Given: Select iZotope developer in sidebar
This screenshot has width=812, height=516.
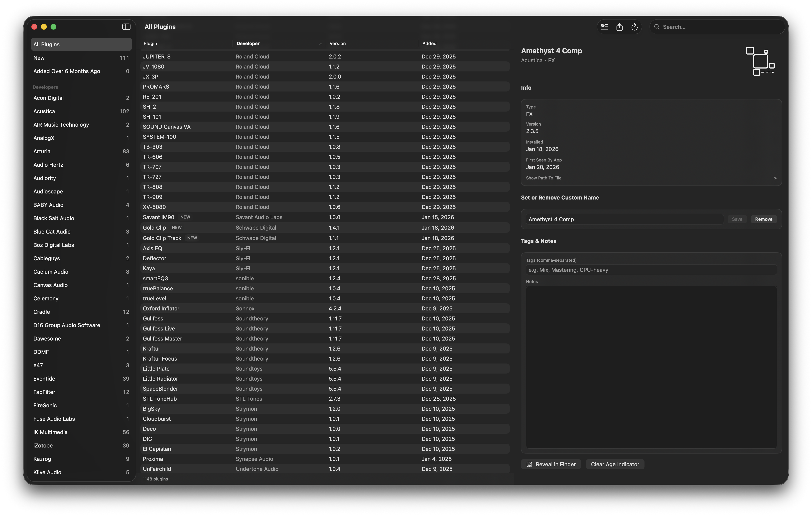Looking at the screenshot, I should (81, 446).
